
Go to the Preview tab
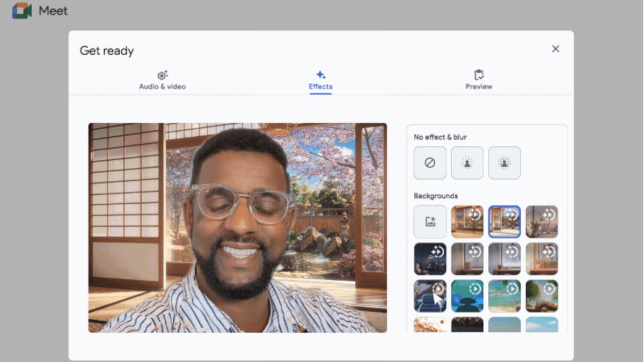click(479, 80)
